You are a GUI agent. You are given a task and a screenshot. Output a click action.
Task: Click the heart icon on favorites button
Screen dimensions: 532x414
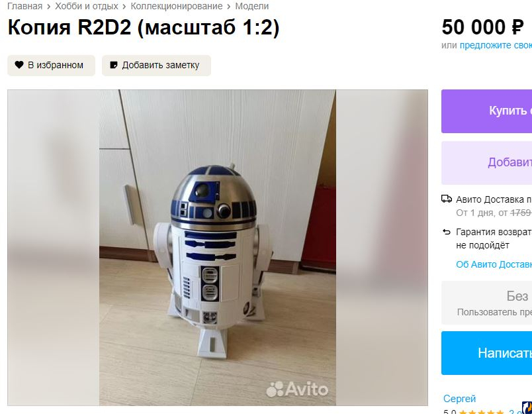coord(19,64)
